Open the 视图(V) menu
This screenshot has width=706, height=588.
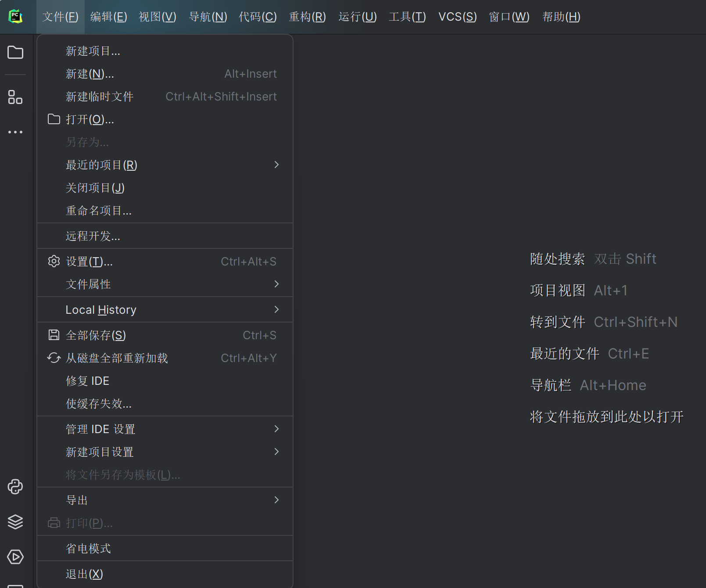point(158,17)
